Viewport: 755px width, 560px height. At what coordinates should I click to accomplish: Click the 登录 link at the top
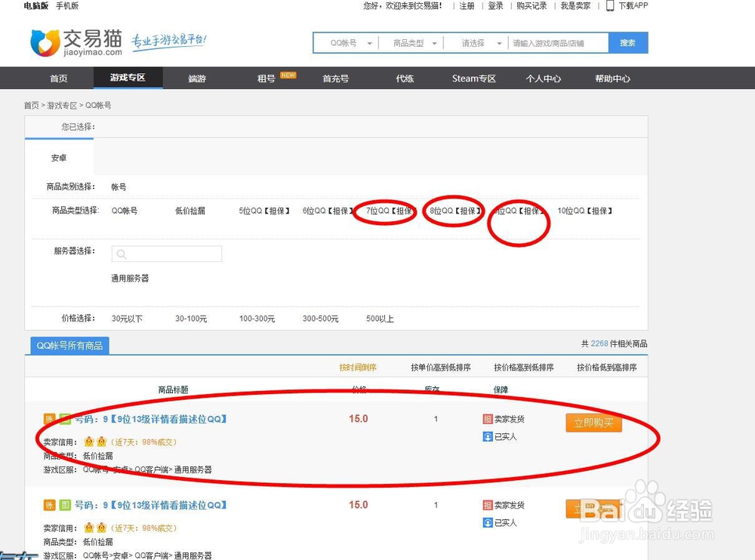click(x=495, y=6)
